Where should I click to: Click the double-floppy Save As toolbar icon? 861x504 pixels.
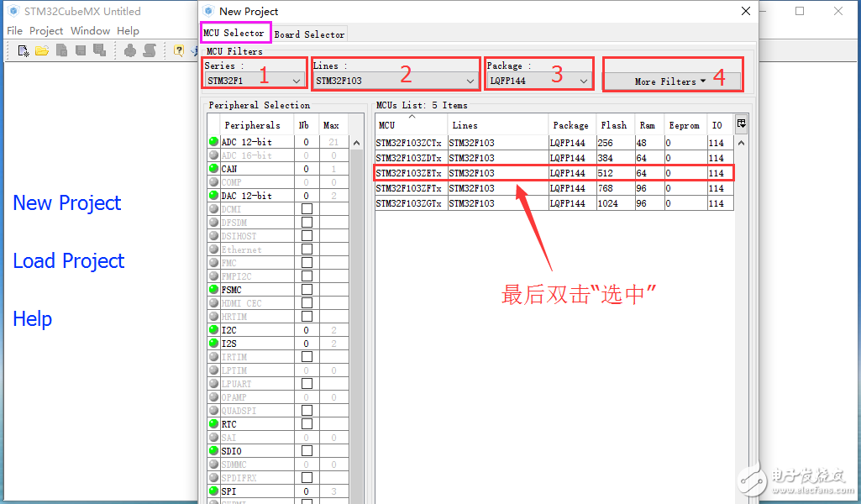[99, 50]
